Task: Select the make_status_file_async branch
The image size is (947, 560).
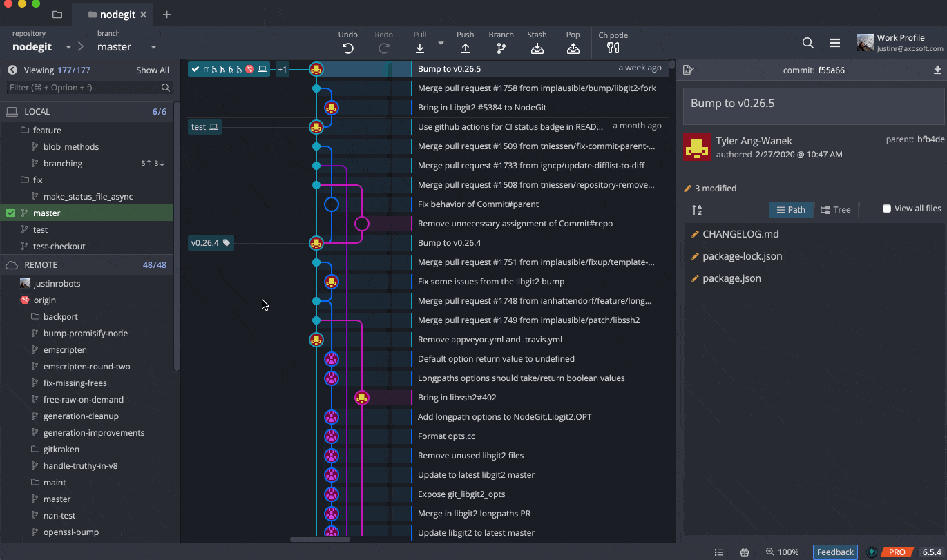Action: tap(86, 196)
